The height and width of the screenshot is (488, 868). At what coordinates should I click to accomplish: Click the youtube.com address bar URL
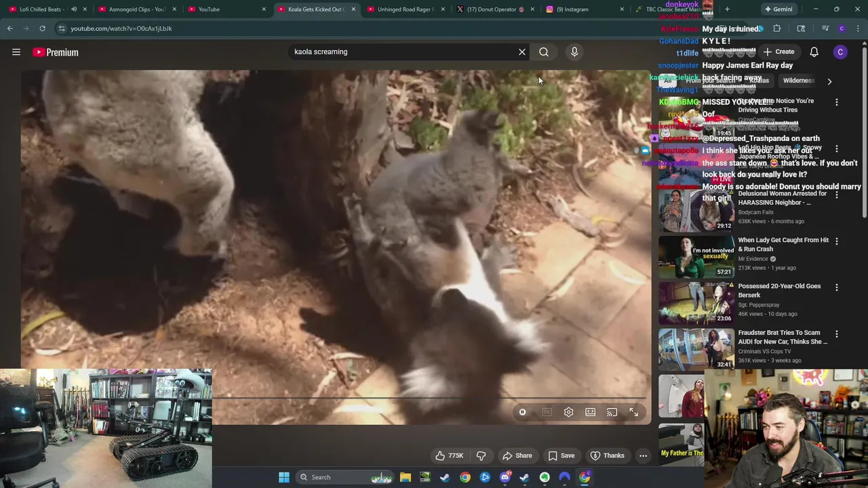[121, 28]
